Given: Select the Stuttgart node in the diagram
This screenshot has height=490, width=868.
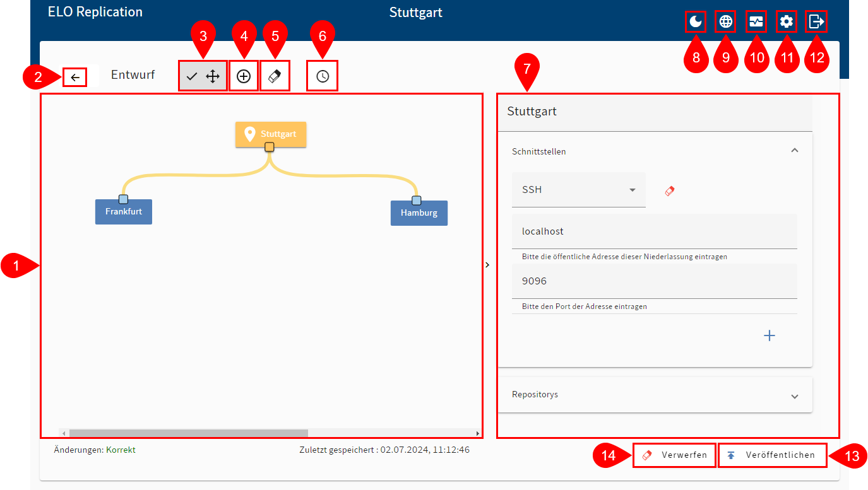Looking at the screenshot, I should click(271, 134).
